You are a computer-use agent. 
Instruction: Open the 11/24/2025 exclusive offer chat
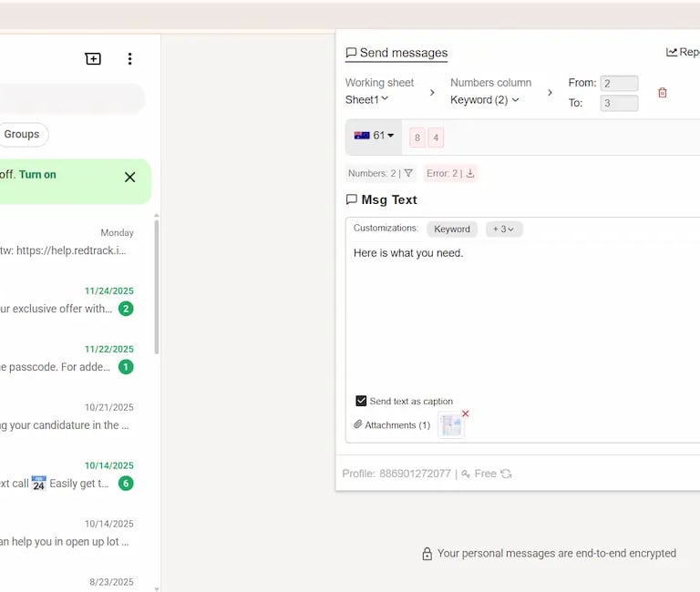coord(67,300)
